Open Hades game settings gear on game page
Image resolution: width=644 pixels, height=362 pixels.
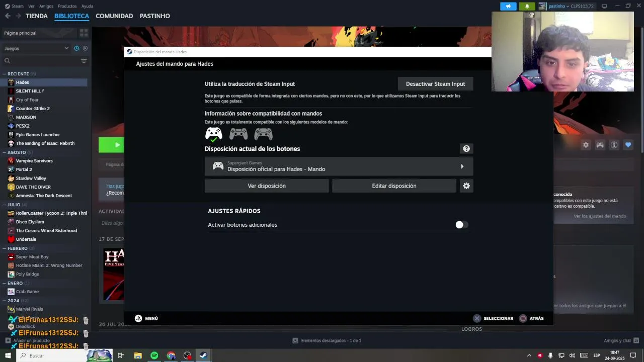(586, 145)
